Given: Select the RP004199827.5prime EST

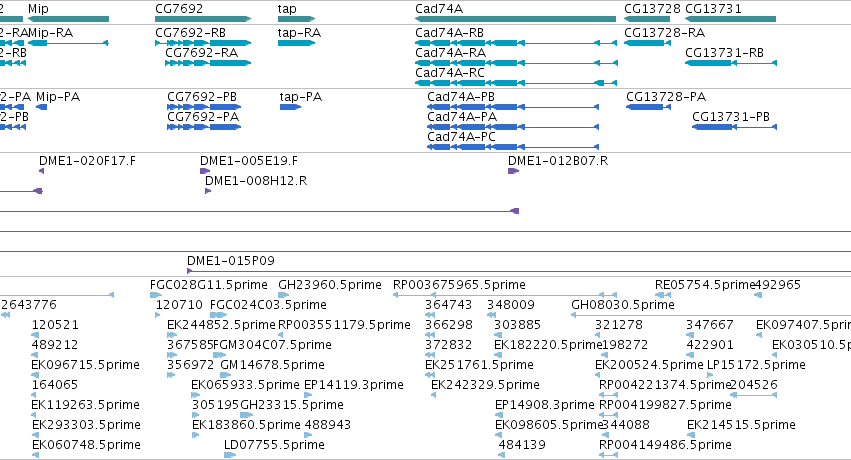Looking at the screenshot, I should point(609,416).
